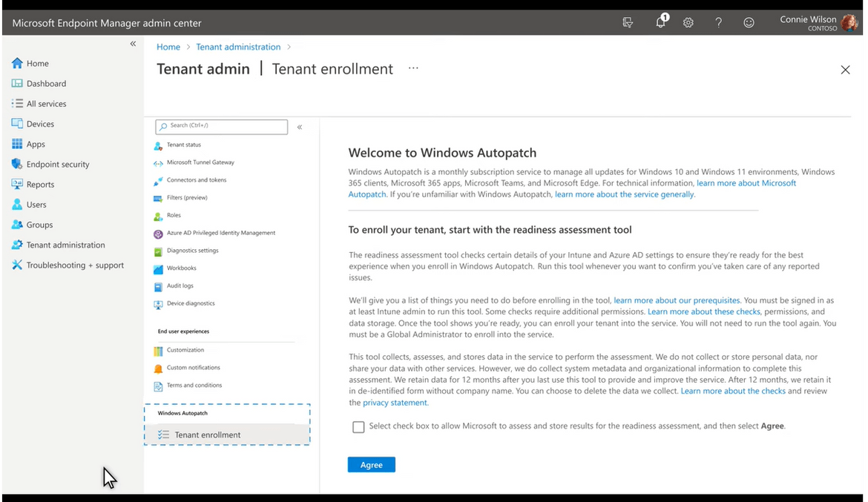The height and width of the screenshot is (502, 868).
Task: Open Diagnostics settings menu item
Action: [193, 251]
